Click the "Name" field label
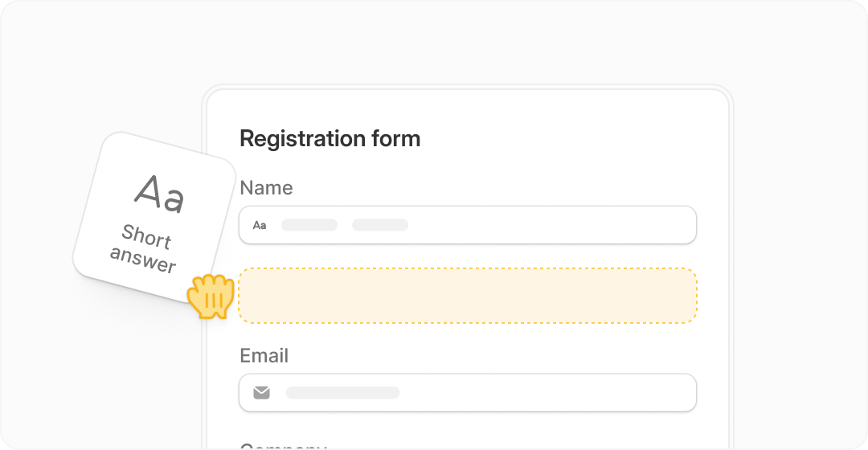This screenshot has width=868, height=450. coord(266,188)
